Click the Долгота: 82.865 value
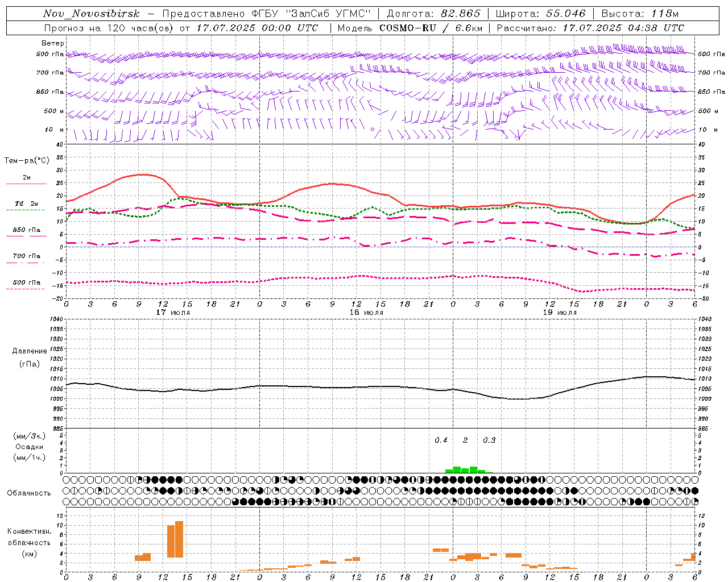This screenshot has height=582, width=728. point(433,14)
